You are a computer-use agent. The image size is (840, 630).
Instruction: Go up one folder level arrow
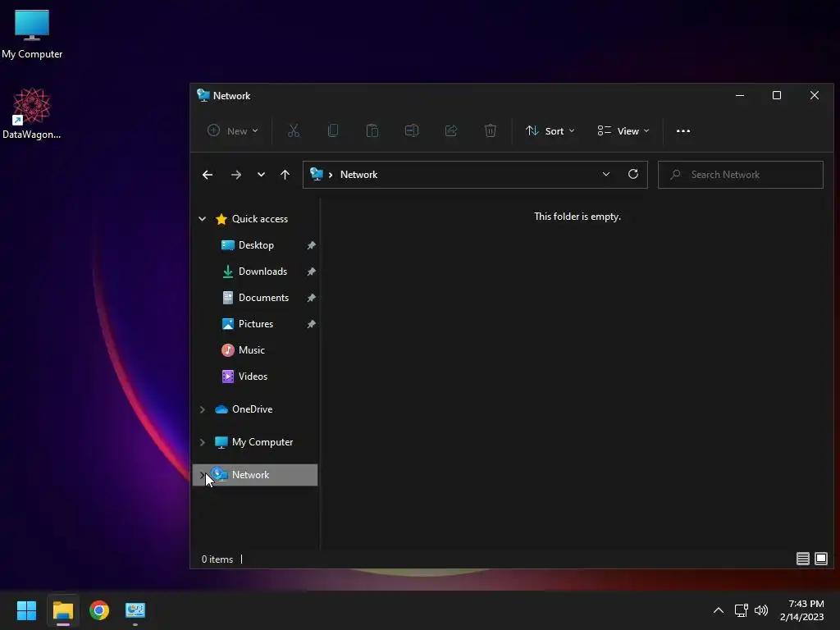285,175
